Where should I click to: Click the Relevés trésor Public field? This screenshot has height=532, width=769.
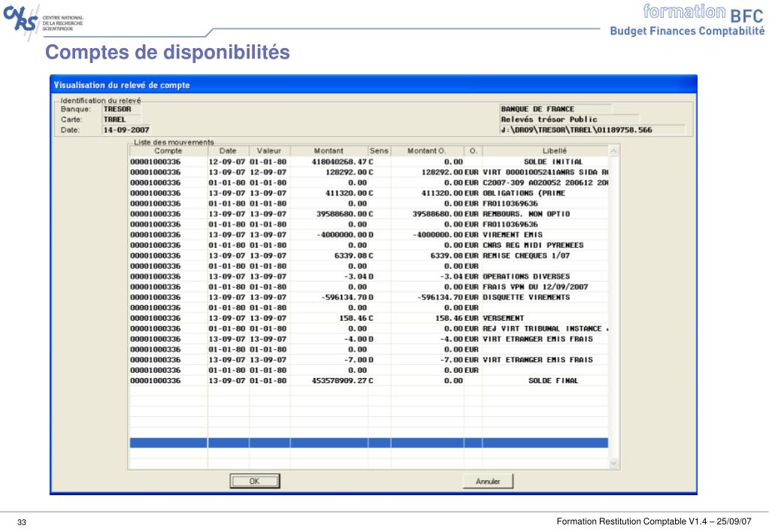click(569, 119)
